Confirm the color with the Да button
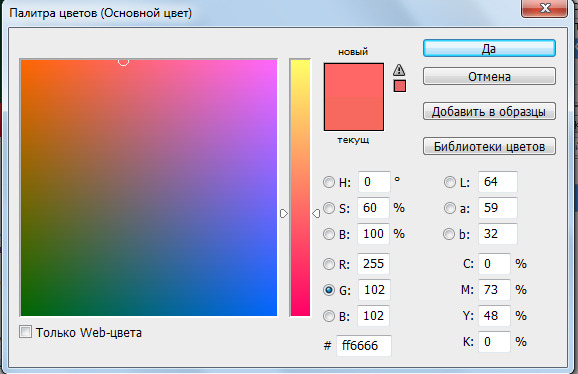Image resolution: width=578 pixels, height=374 pixels. [x=489, y=48]
